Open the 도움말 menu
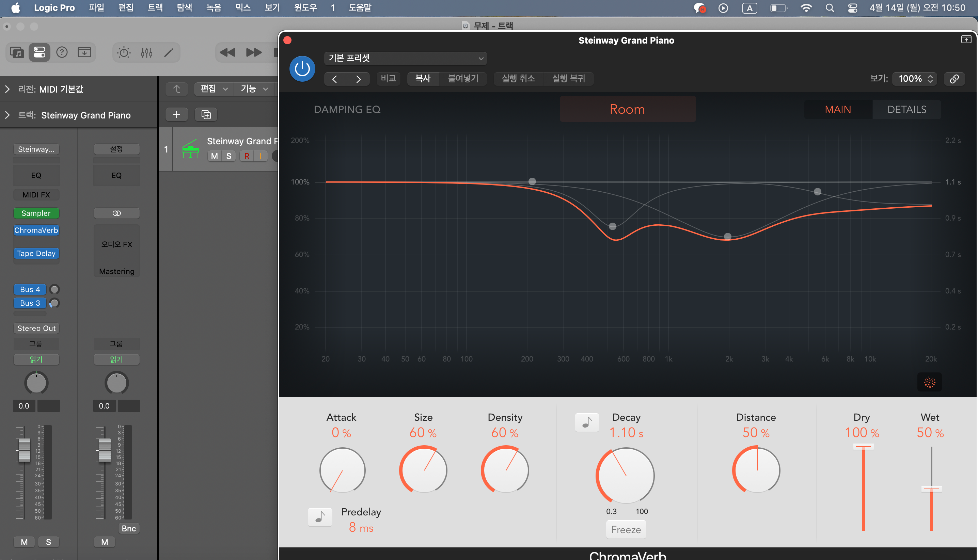Image resolution: width=978 pixels, height=560 pixels. click(360, 8)
